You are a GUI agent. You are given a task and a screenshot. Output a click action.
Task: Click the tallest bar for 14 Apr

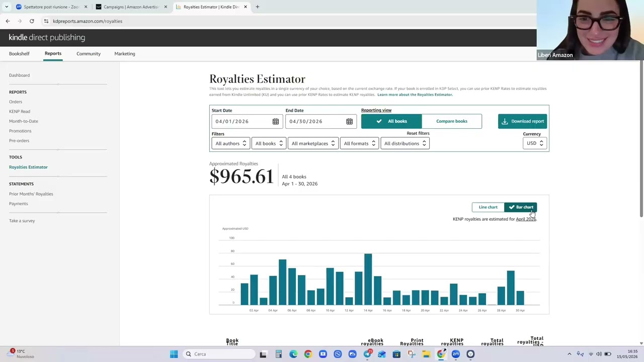368,279
